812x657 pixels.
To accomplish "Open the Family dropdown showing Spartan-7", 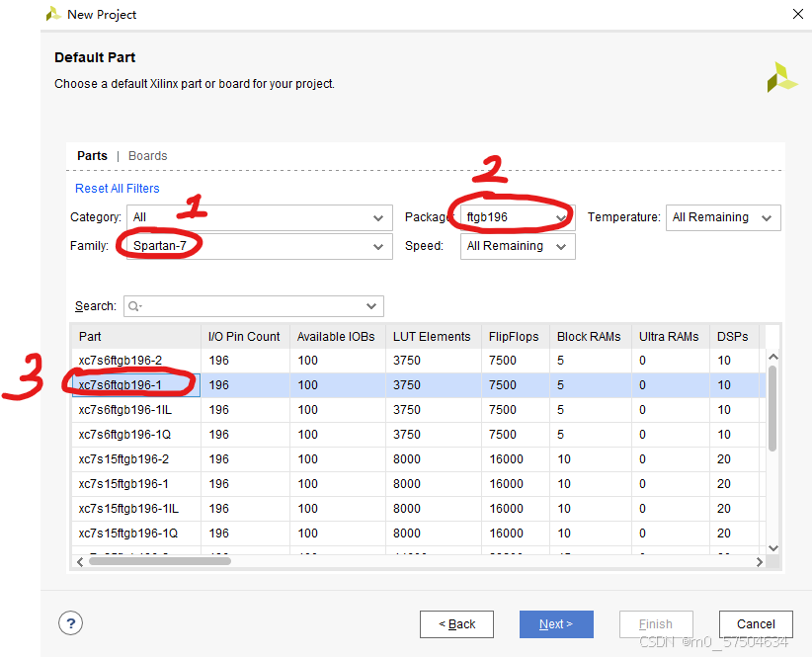I will (259, 246).
